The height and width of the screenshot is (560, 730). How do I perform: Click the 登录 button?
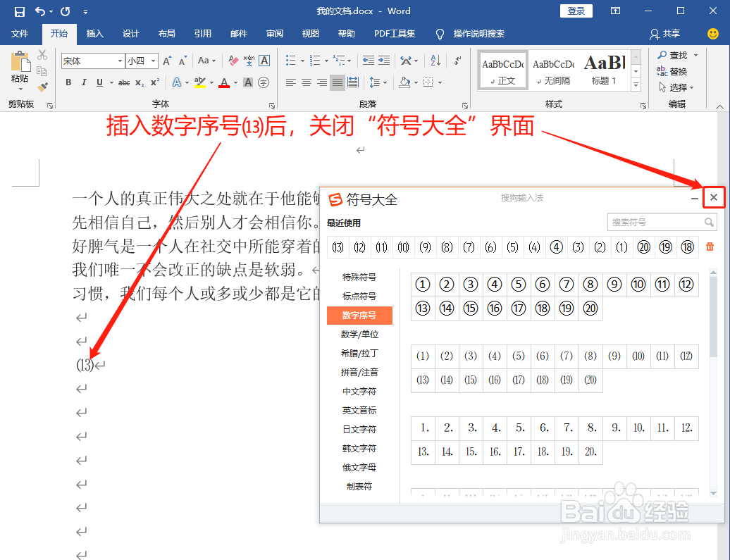tap(576, 11)
